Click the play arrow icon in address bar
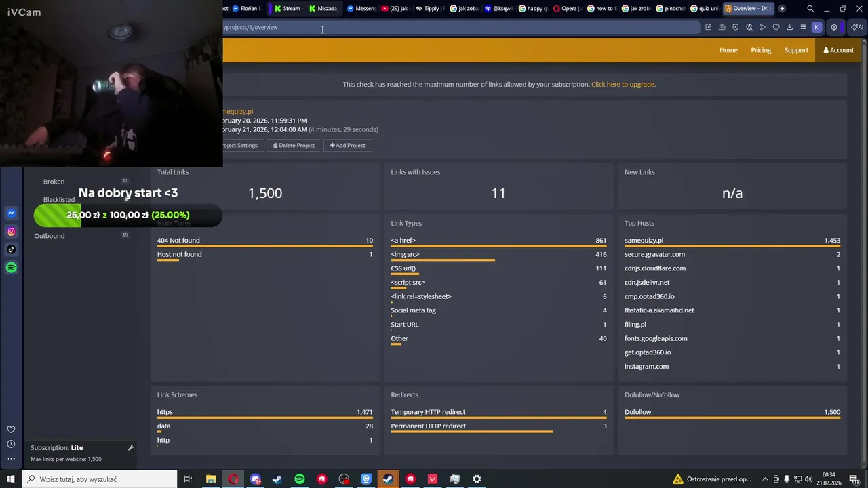The image size is (868, 488). (762, 27)
